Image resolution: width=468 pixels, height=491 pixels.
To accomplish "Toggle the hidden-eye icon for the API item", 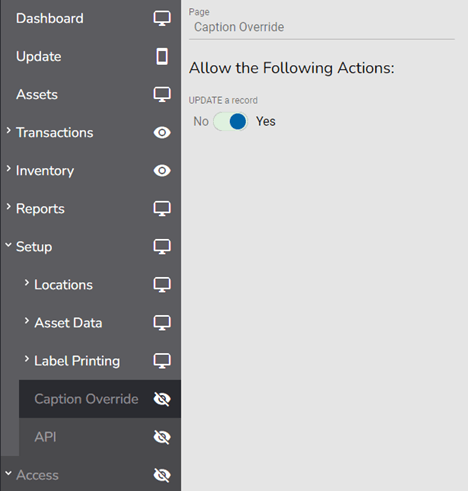I will tap(162, 437).
